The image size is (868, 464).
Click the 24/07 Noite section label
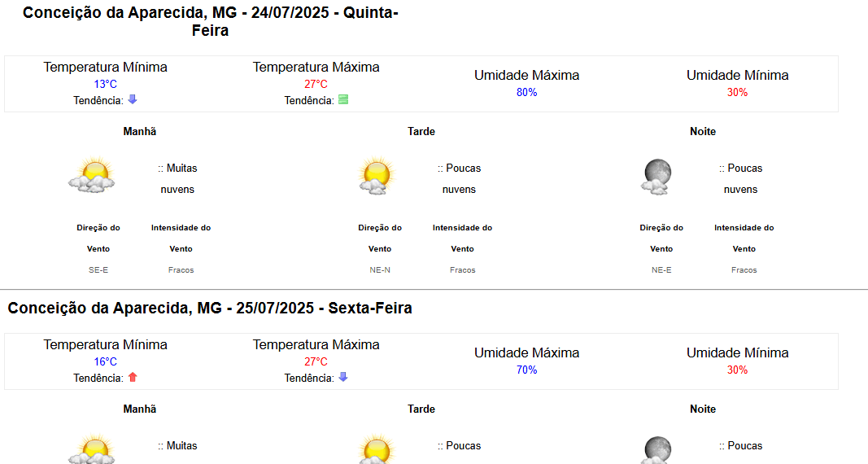tap(703, 131)
